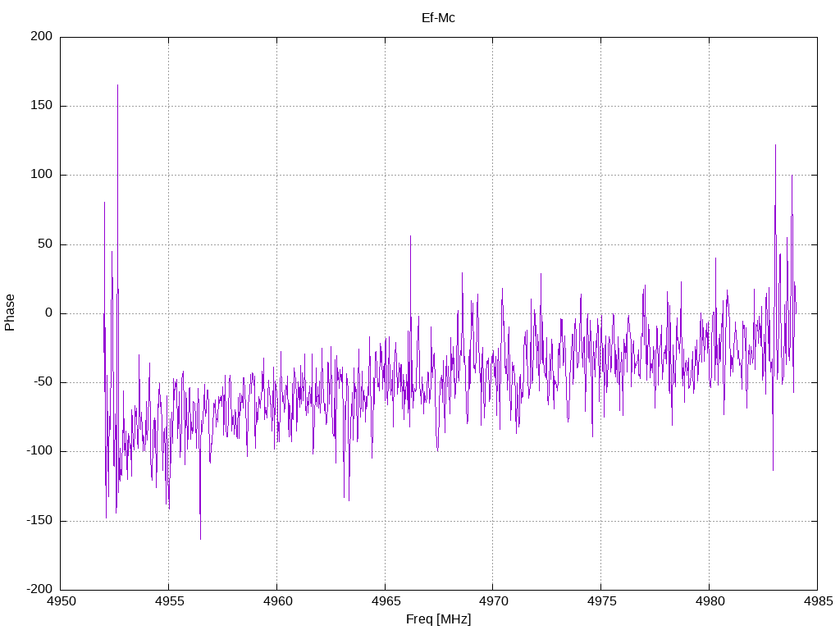Click the Ef-Mc plot title
The width and height of the screenshot is (840, 630).
[438, 18]
